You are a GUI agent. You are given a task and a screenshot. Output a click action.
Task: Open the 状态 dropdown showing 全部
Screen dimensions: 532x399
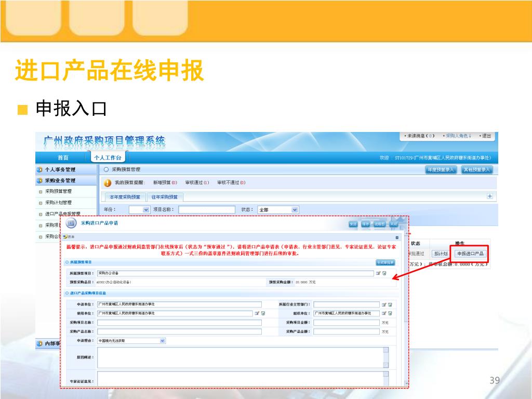278,210
